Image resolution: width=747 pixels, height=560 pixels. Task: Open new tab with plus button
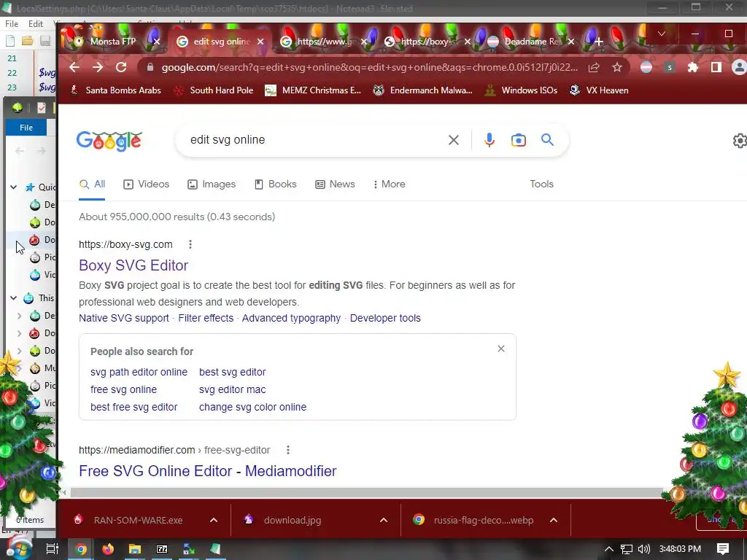pyautogui.click(x=599, y=42)
